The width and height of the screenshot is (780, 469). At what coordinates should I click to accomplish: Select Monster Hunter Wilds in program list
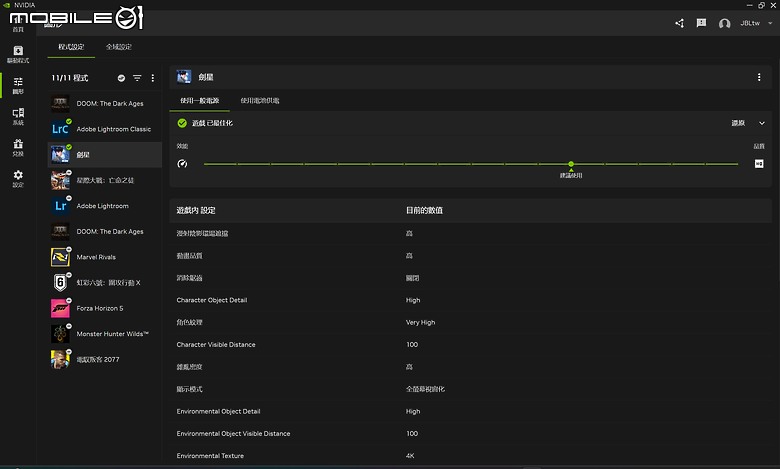pos(104,334)
